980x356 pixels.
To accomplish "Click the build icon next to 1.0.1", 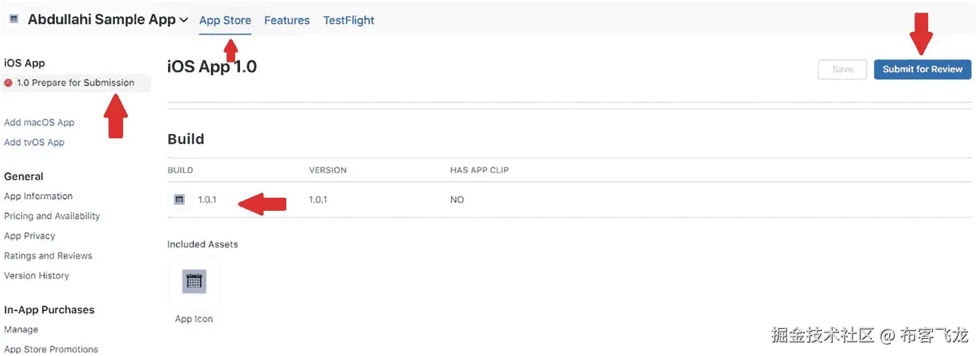I will point(180,200).
